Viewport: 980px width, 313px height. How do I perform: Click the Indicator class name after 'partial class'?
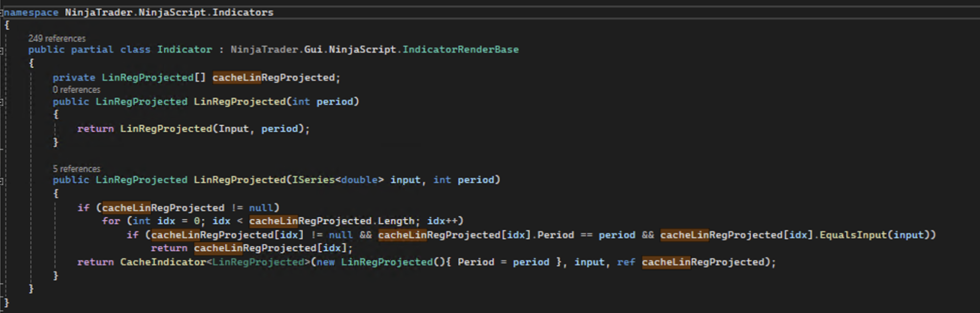pyautogui.click(x=184, y=49)
